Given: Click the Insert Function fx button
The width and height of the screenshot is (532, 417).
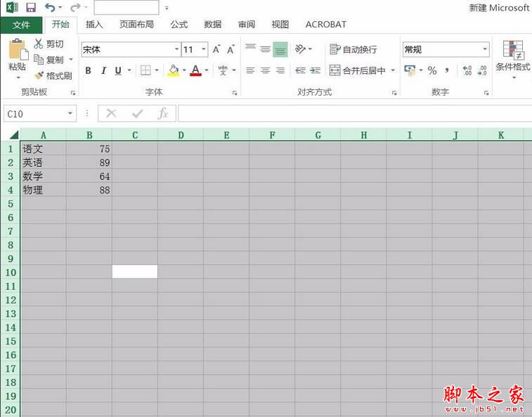Looking at the screenshot, I should [x=163, y=113].
